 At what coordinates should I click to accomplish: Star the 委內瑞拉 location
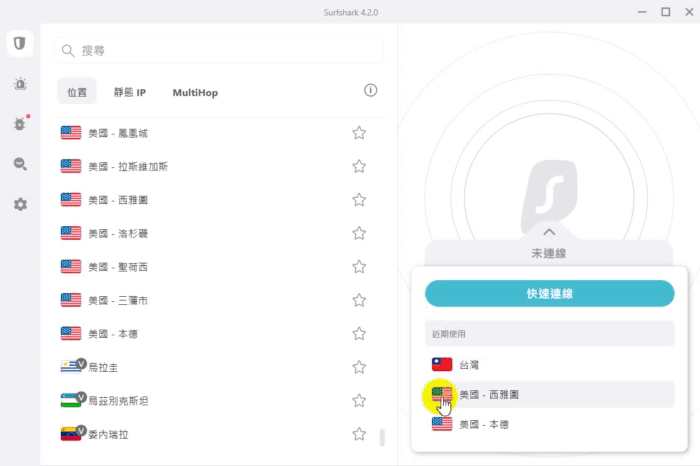coord(359,434)
